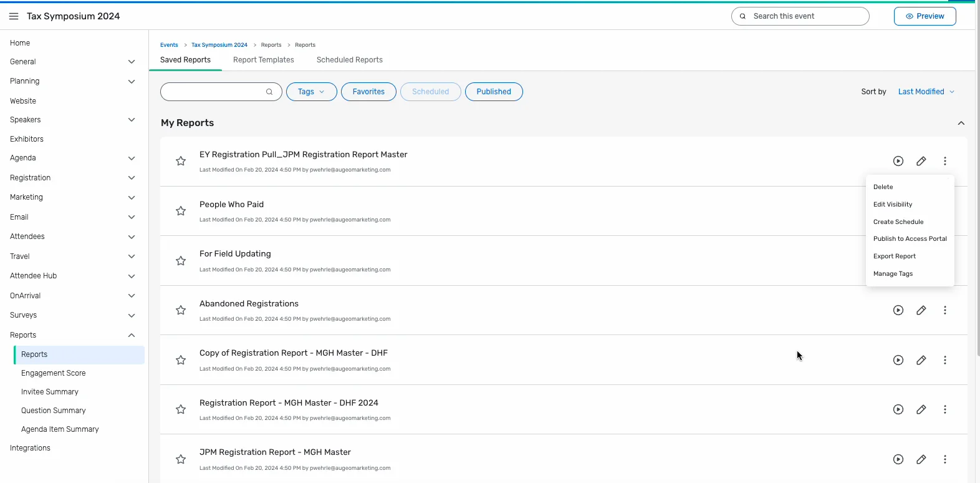The width and height of the screenshot is (980, 483).
Task: Switch to the Report Templates tab
Action: (x=264, y=60)
